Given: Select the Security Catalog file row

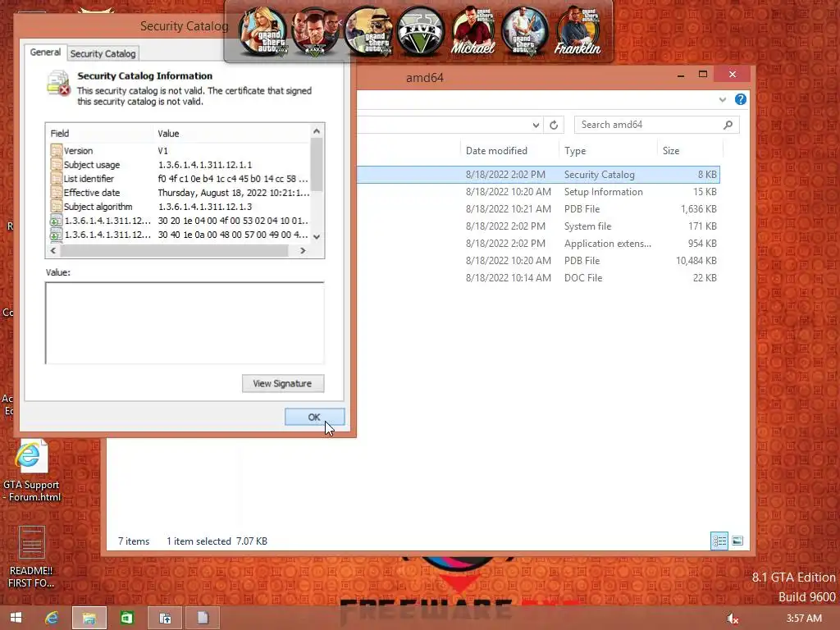Looking at the screenshot, I should click(538, 175).
